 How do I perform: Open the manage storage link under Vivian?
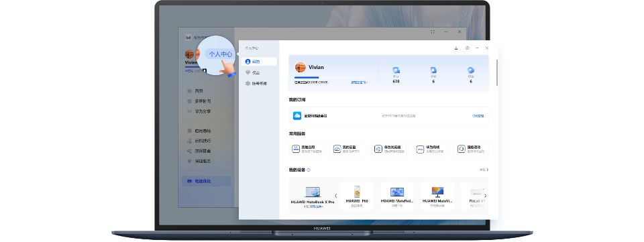pos(359,82)
